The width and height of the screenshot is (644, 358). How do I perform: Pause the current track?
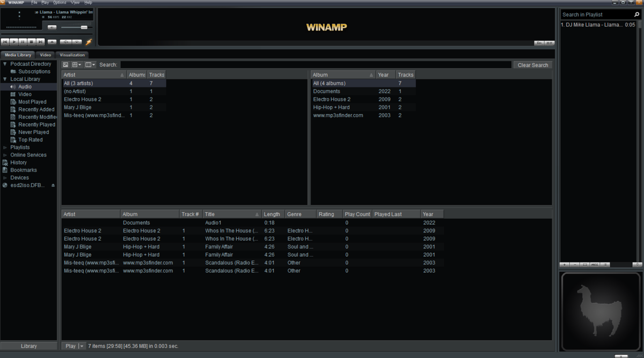pos(23,42)
